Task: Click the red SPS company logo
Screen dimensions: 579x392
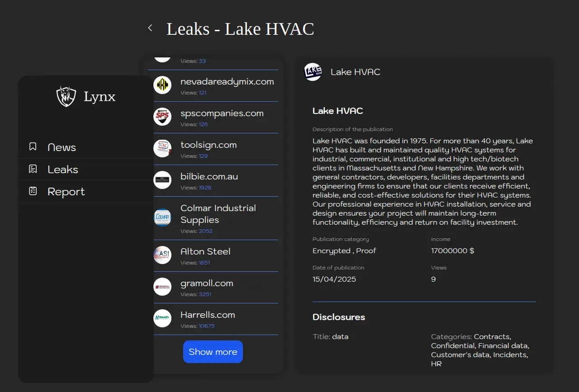Action: 162,117
